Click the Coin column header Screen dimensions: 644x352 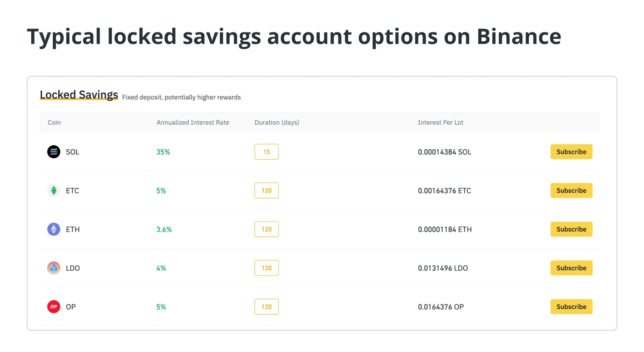[x=54, y=123]
